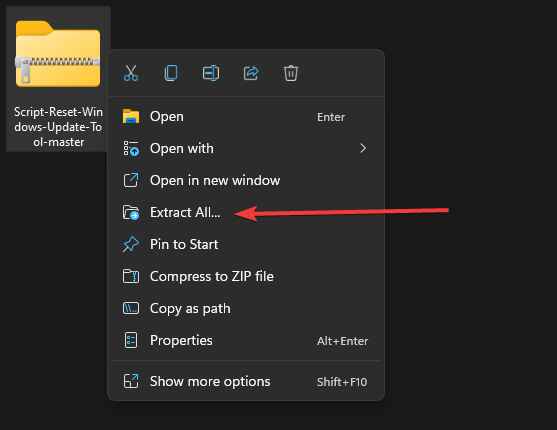The image size is (557, 430).
Task: Click the Copy icon in context menu
Action: [171, 73]
